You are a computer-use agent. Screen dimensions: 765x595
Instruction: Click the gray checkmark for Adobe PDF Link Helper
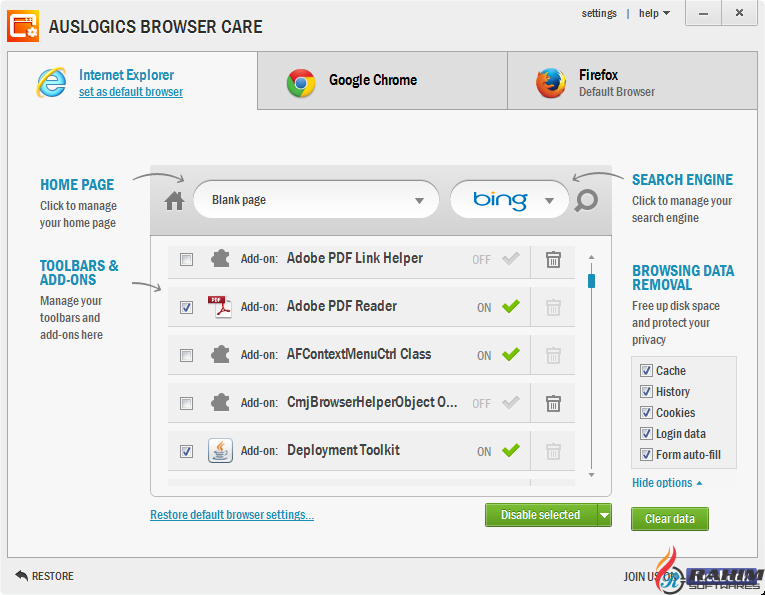point(511,258)
